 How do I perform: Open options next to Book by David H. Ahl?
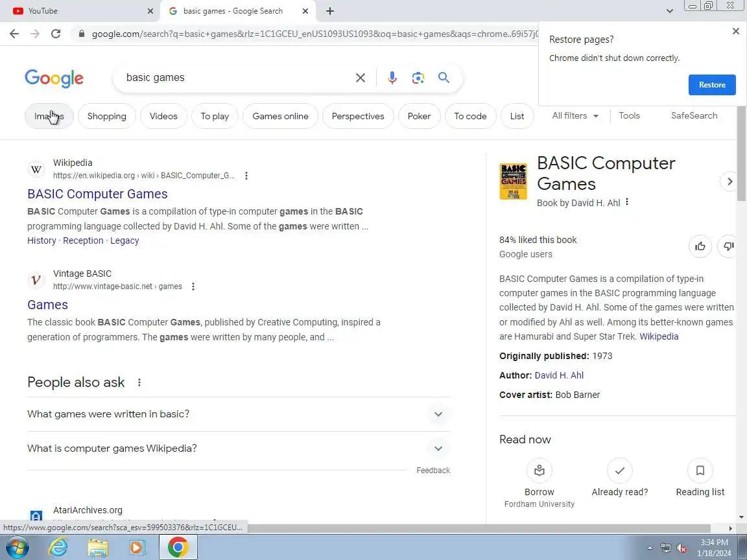click(x=627, y=202)
